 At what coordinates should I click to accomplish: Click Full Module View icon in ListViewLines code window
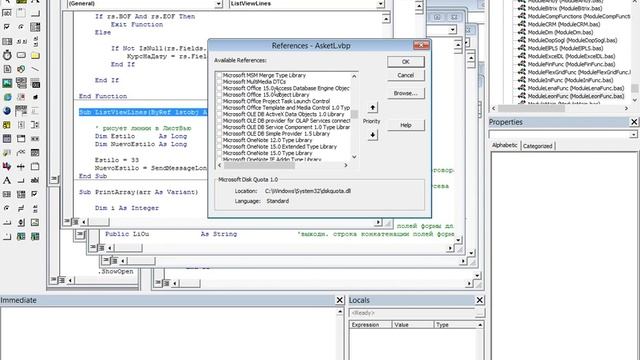coord(76,222)
